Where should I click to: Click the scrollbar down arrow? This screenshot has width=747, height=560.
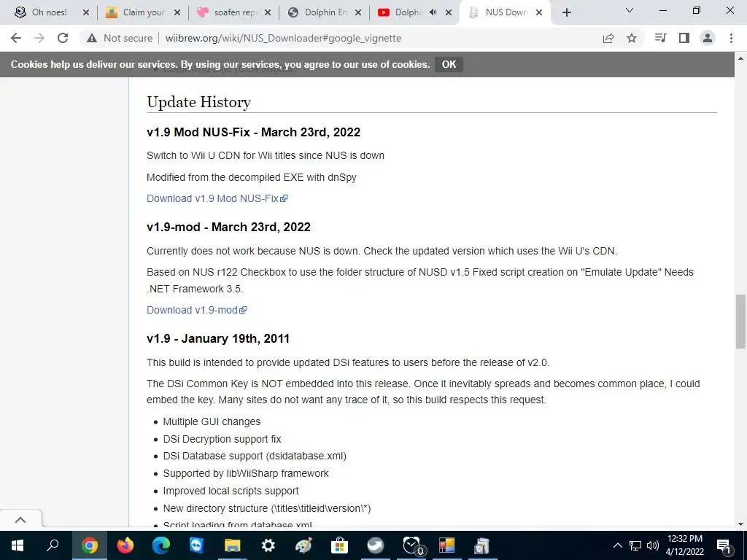pyautogui.click(x=740, y=524)
